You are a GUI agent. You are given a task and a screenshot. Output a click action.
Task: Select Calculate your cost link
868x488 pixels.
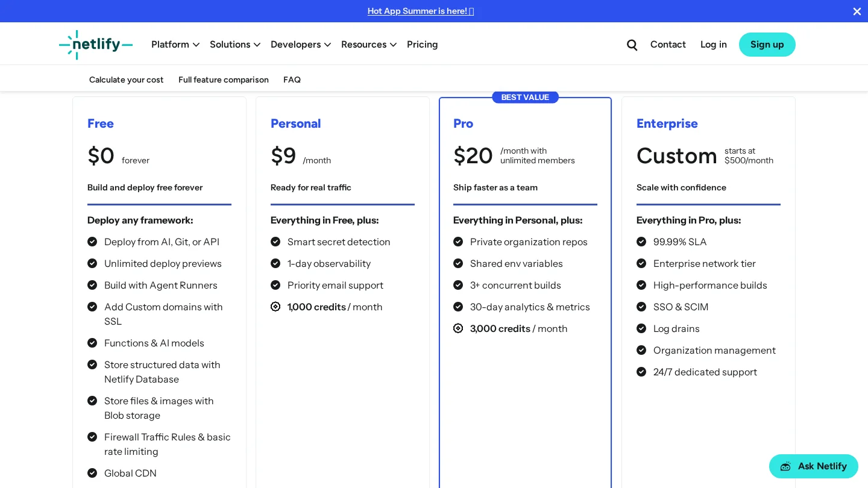pyautogui.click(x=127, y=80)
